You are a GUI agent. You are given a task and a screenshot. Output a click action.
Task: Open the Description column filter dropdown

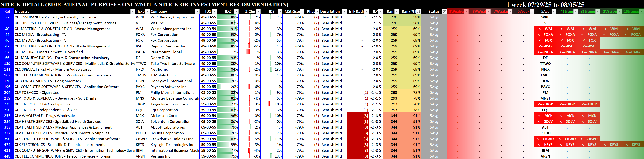344,11
